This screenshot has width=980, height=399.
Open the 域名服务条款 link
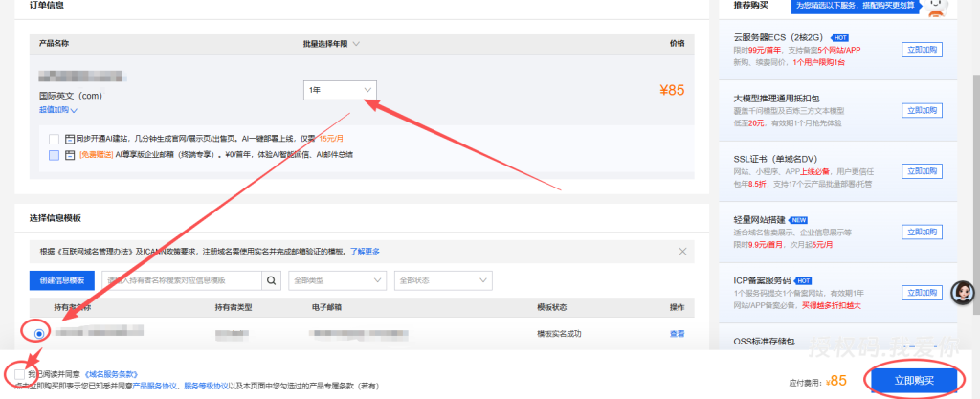[x=111, y=375]
